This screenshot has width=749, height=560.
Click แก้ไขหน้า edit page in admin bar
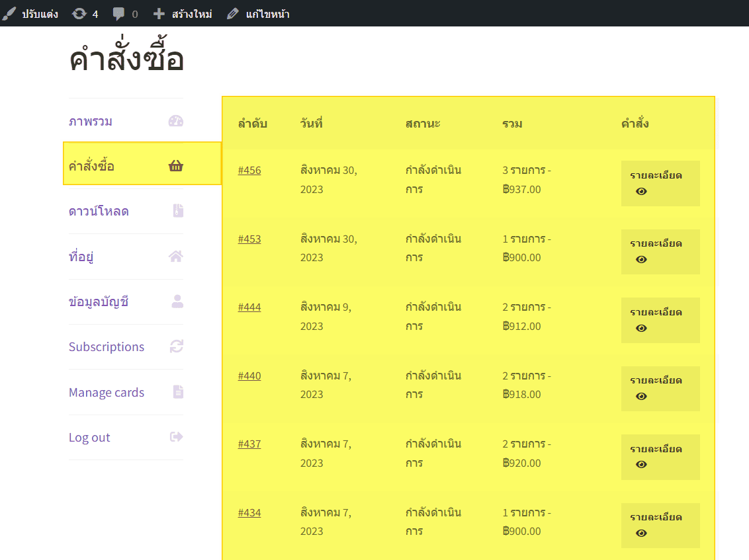(258, 13)
